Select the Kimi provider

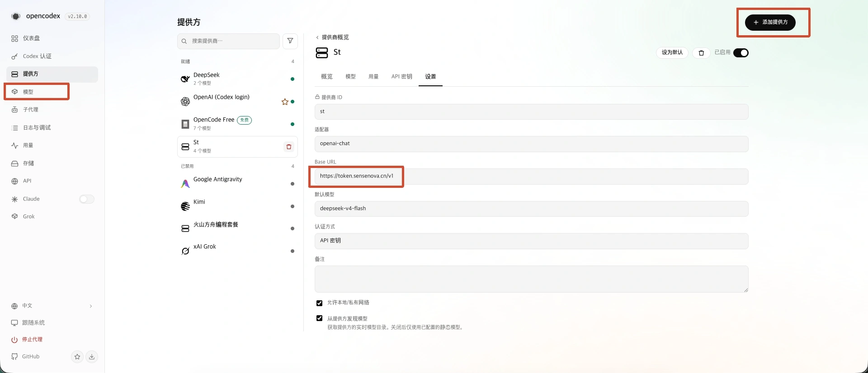pos(237,206)
